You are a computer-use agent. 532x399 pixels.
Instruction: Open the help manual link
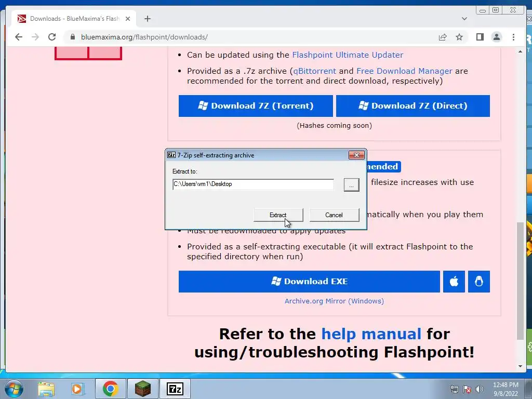click(x=371, y=334)
